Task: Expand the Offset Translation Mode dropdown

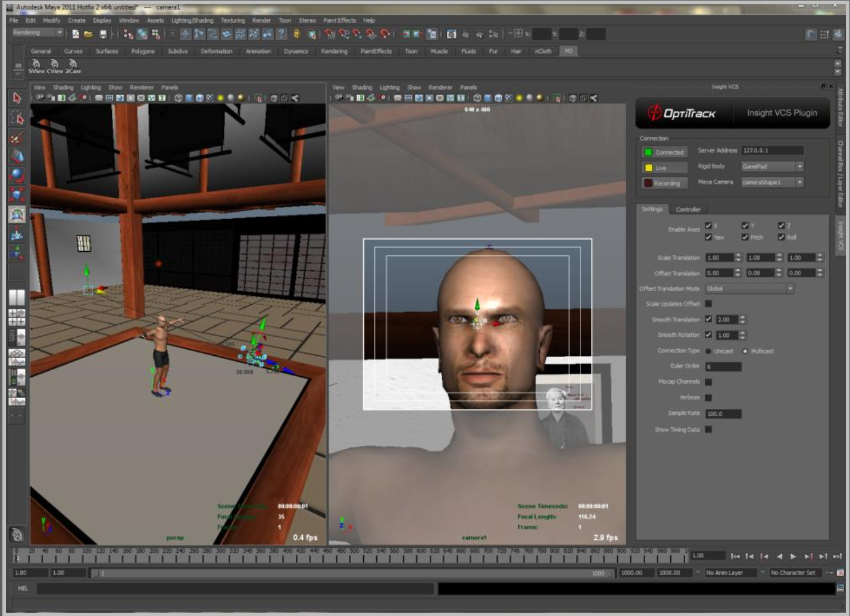Action: click(790, 287)
